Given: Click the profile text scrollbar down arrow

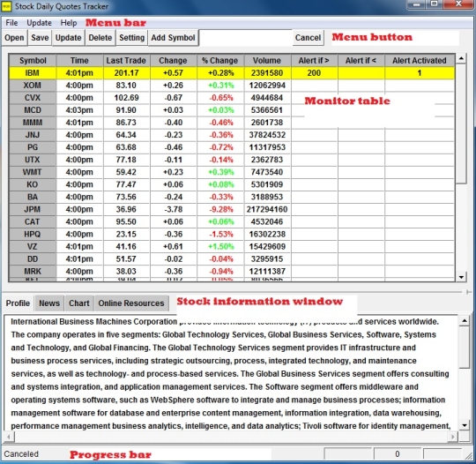Looking at the screenshot, I should (465, 425).
